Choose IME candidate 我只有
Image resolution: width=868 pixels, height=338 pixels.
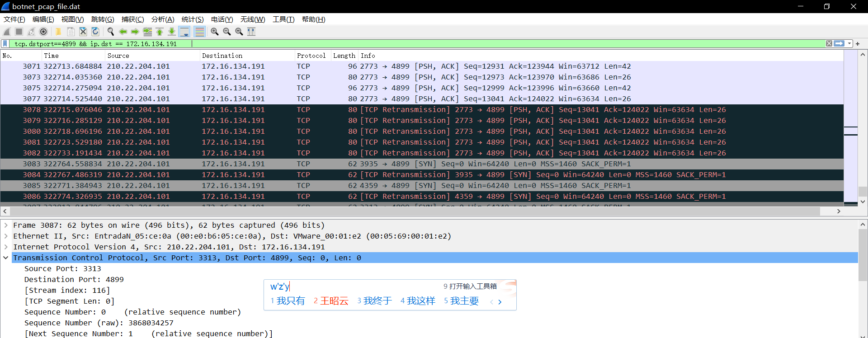(288, 301)
